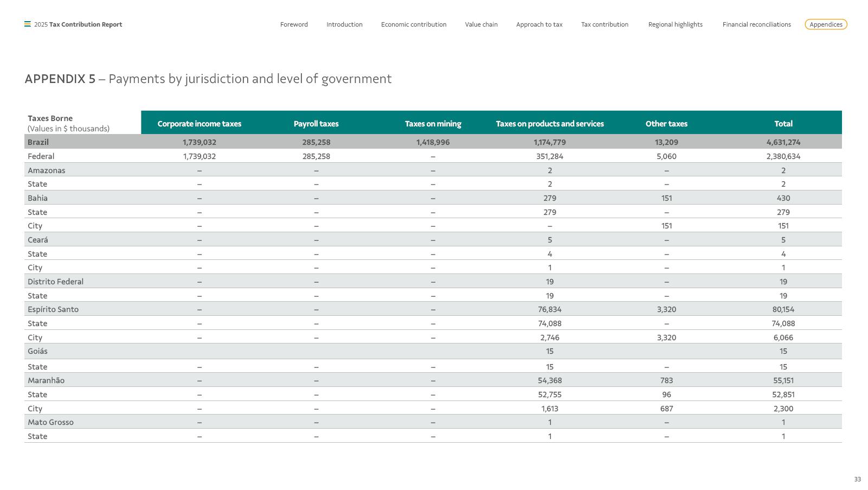Screen dimensions: 868x490
Task: Click the value 1,613
Action: point(550,409)
